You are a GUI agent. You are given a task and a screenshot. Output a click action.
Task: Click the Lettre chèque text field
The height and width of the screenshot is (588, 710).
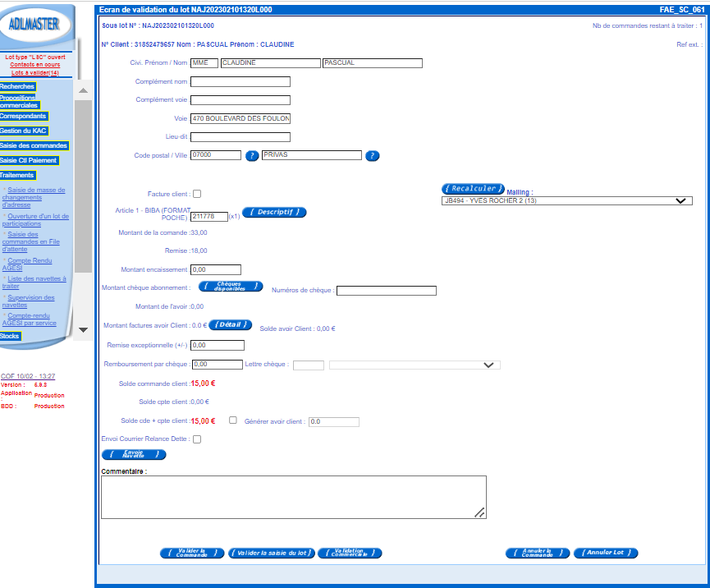click(309, 365)
